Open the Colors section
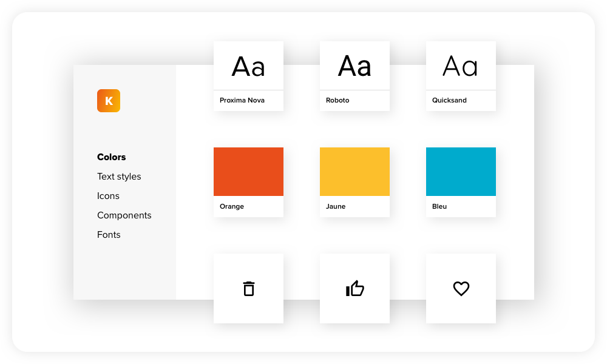607x364 pixels. click(x=111, y=157)
